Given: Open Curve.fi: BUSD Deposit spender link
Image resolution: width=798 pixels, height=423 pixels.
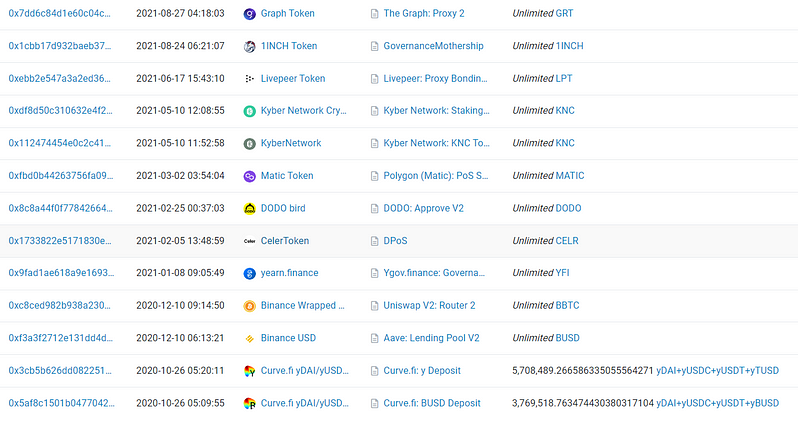Looking at the screenshot, I should point(432,403).
